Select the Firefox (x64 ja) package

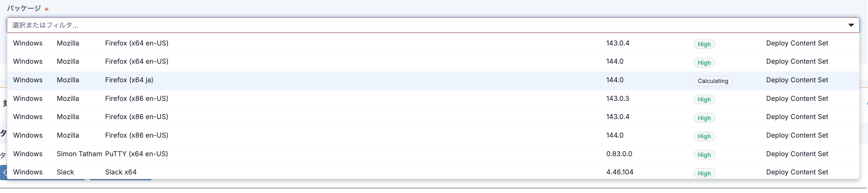[129, 80]
